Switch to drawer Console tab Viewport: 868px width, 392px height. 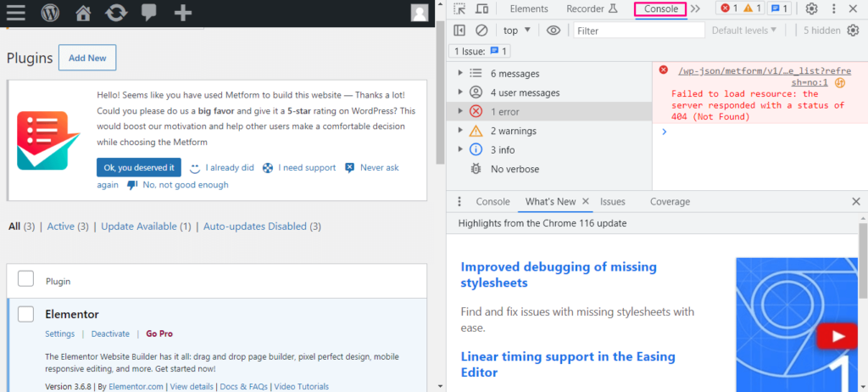pos(492,202)
